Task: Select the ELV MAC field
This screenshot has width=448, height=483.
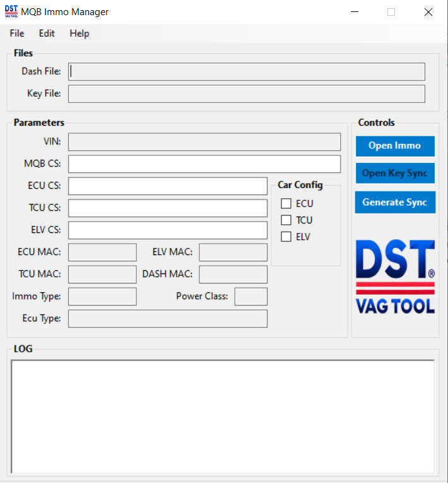Action: [233, 253]
